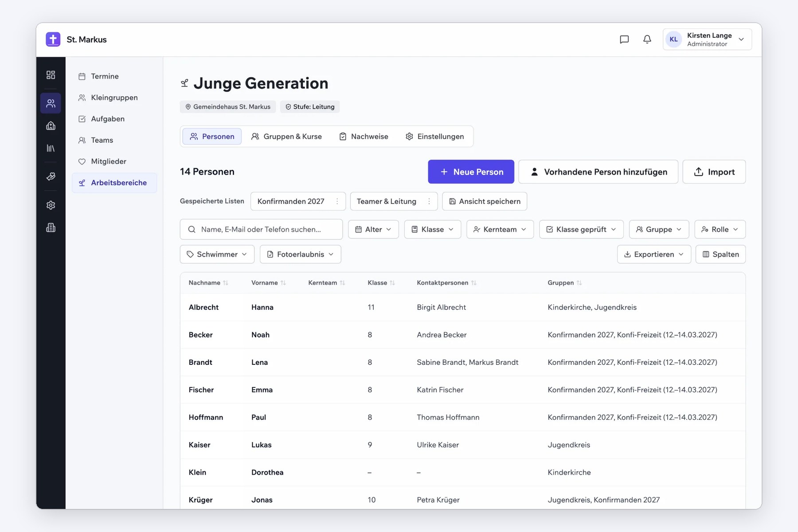The width and height of the screenshot is (798, 532).
Task: Open Kirsten Lange user account menu
Action: pyautogui.click(x=707, y=39)
